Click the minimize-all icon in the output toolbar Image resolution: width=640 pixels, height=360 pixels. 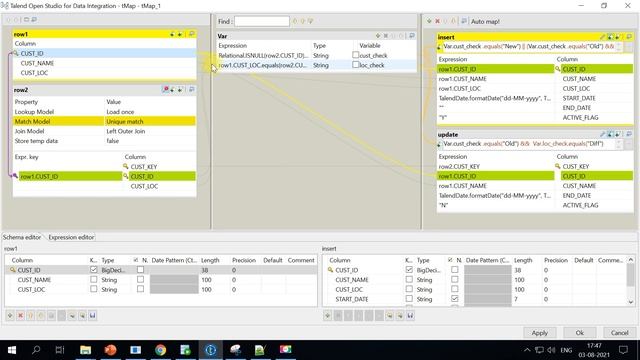[464, 21]
